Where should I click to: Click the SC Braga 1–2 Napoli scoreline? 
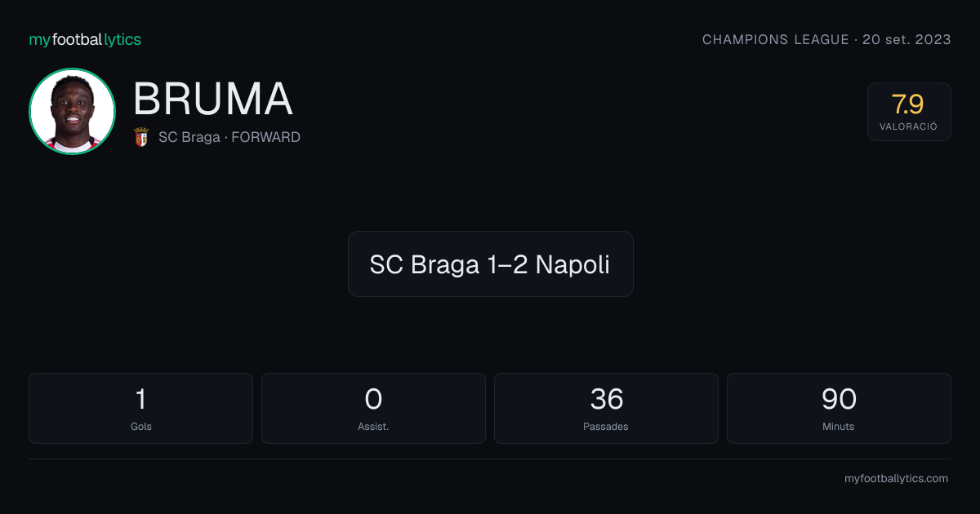tap(490, 264)
